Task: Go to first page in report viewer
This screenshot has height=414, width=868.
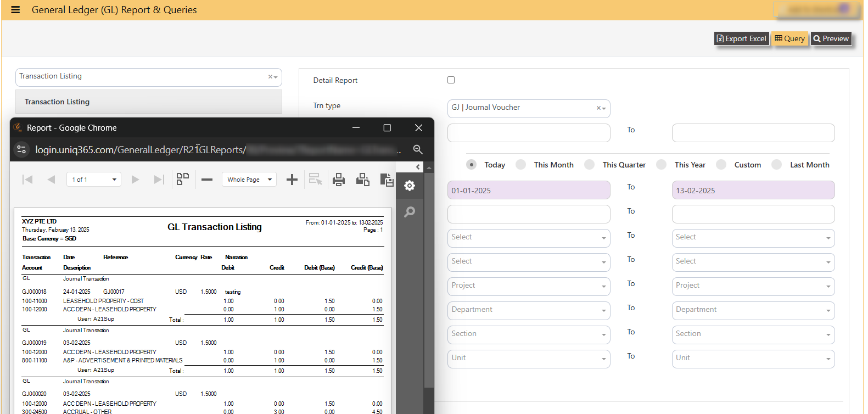Action: pos(27,180)
